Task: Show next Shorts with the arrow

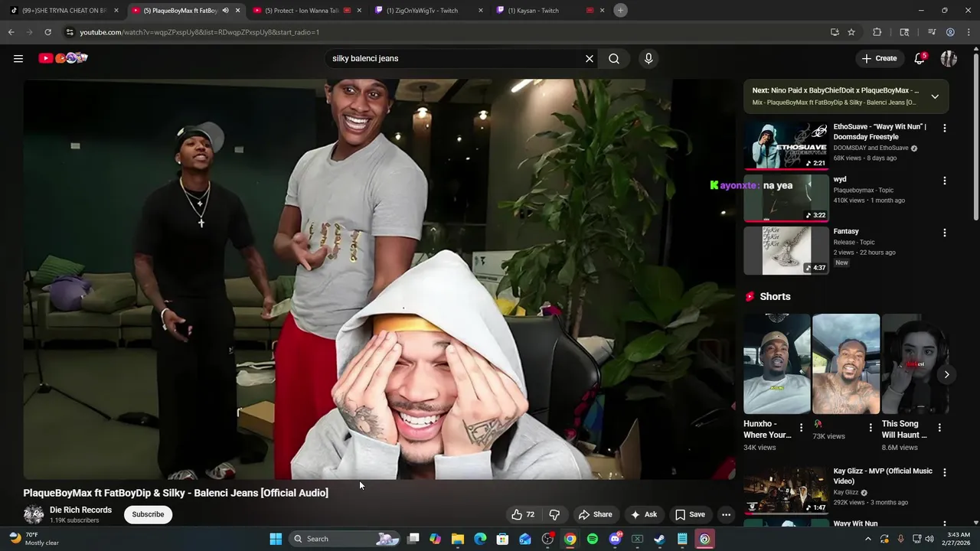Action: pos(946,374)
